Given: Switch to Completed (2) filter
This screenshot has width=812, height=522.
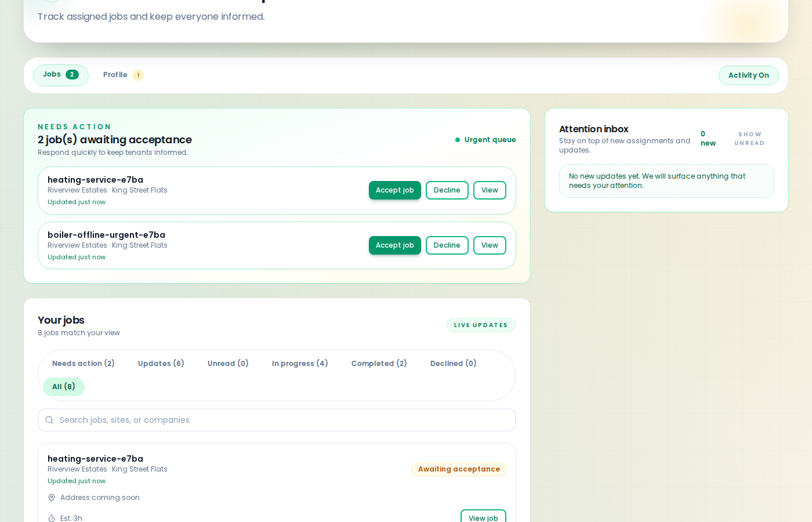Looking at the screenshot, I should pyautogui.click(x=379, y=364).
